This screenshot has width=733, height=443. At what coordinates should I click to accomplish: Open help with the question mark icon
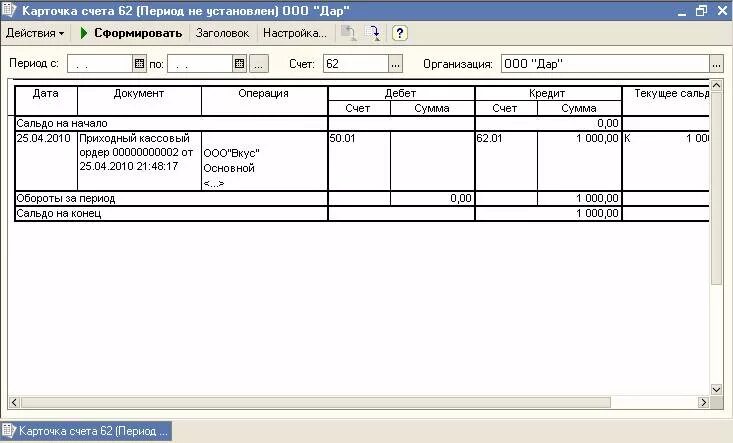pyautogui.click(x=399, y=33)
